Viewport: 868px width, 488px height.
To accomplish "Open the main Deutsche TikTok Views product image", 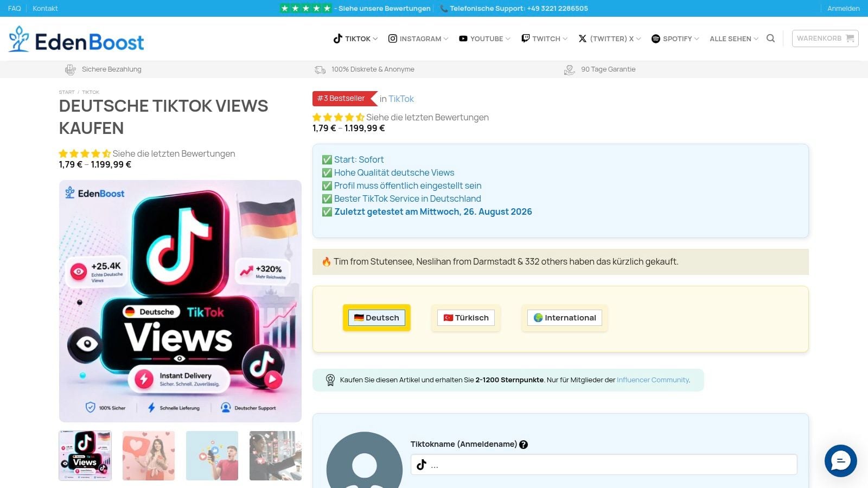I will tap(180, 301).
